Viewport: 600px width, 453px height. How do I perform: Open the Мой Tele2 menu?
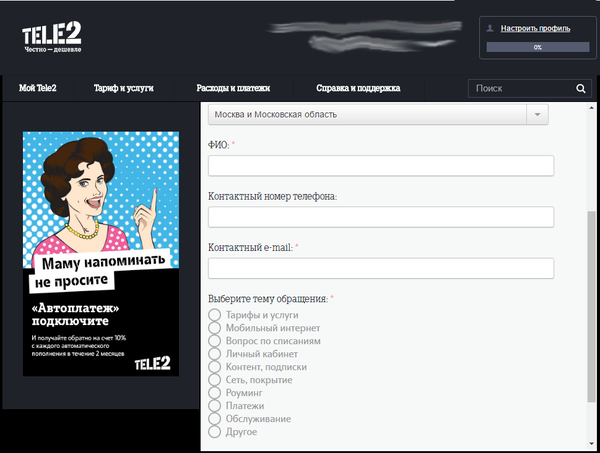[x=38, y=88]
